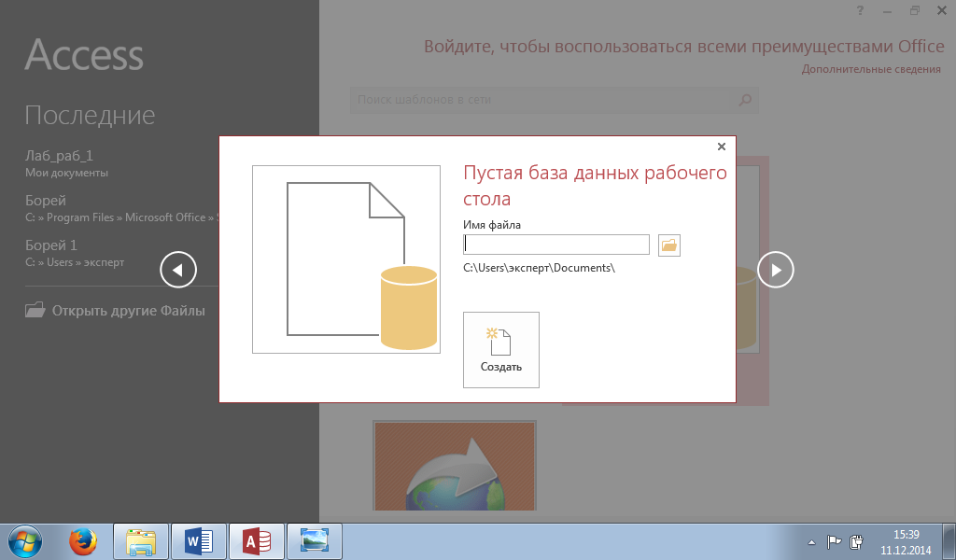This screenshot has height=560, width=956.
Task: Go to the next template with right arrow
Action: pyautogui.click(x=776, y=270)
